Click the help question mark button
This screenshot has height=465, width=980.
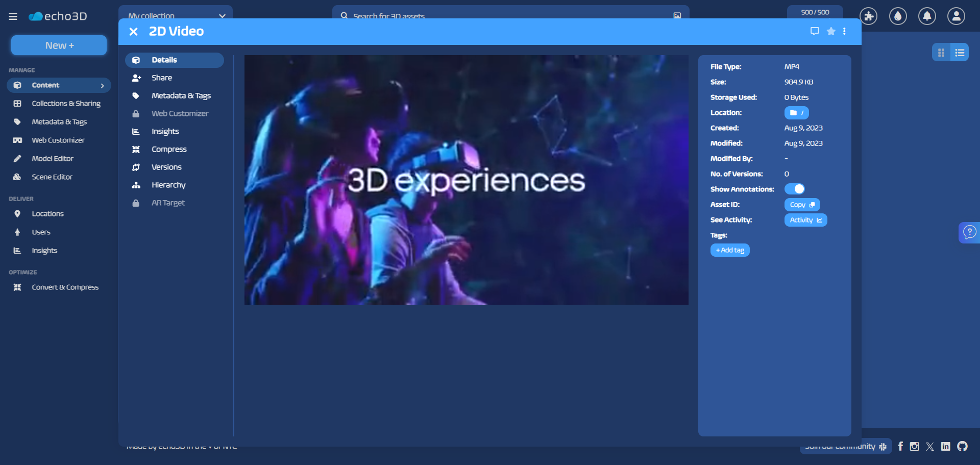969,233
